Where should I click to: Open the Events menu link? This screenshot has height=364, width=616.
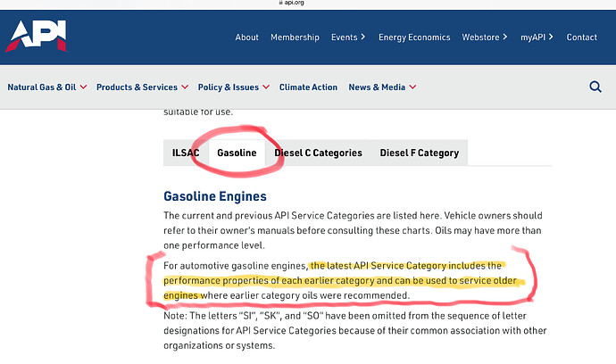coord(344,37)
